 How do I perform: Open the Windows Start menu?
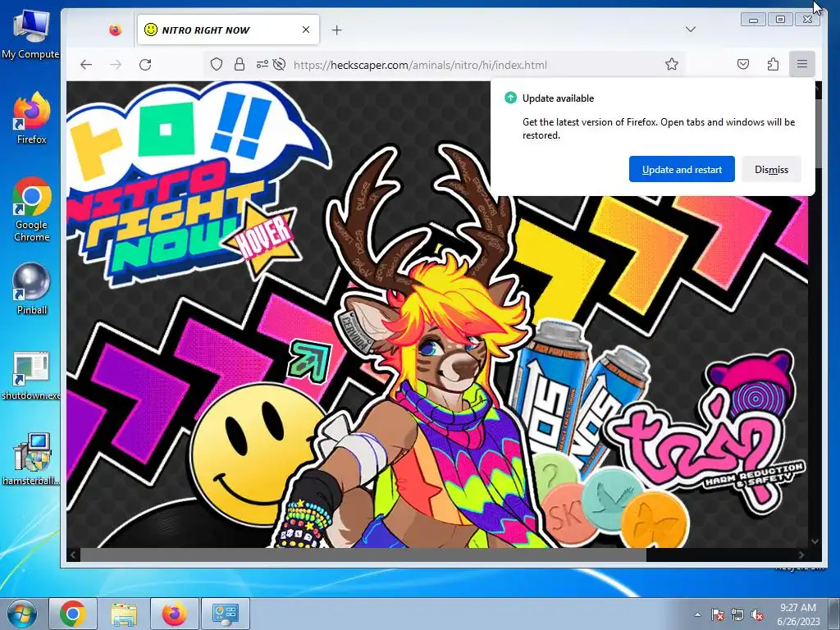click(22, 614)
